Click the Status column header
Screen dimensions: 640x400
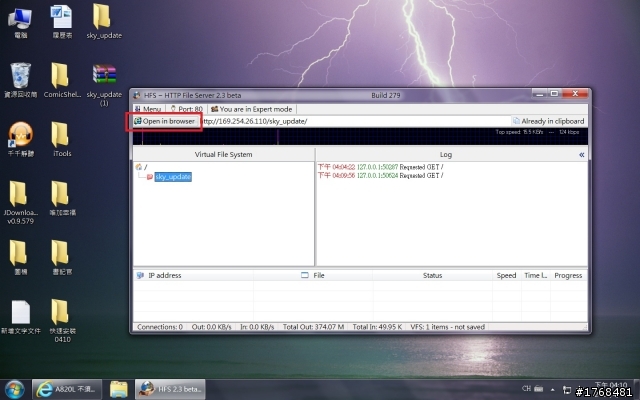(x=432, y=276)
